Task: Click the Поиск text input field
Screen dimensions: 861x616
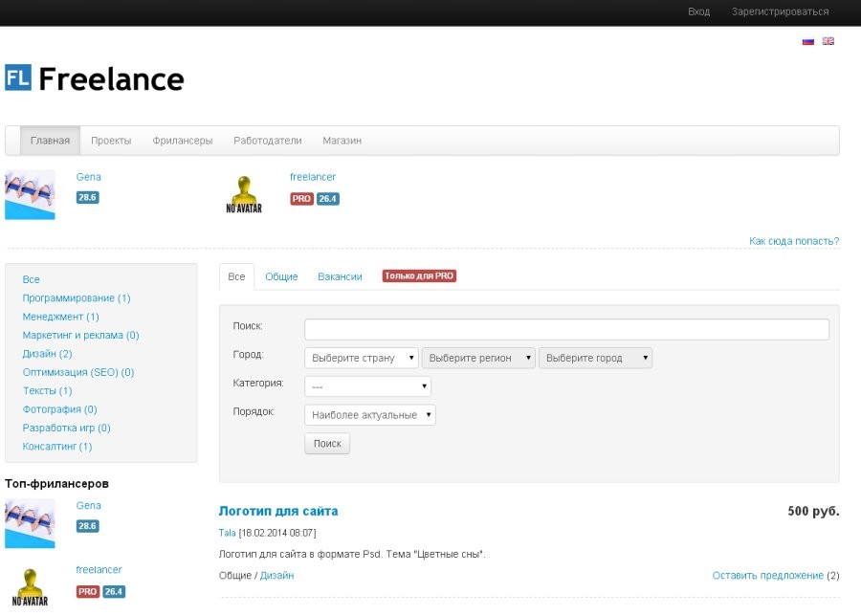Action: [x=566, y=329]
